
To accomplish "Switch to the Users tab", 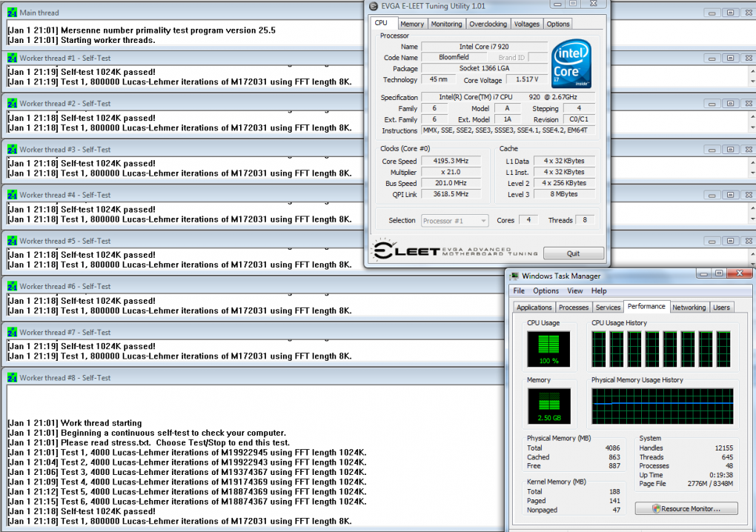I will [721, 307].
